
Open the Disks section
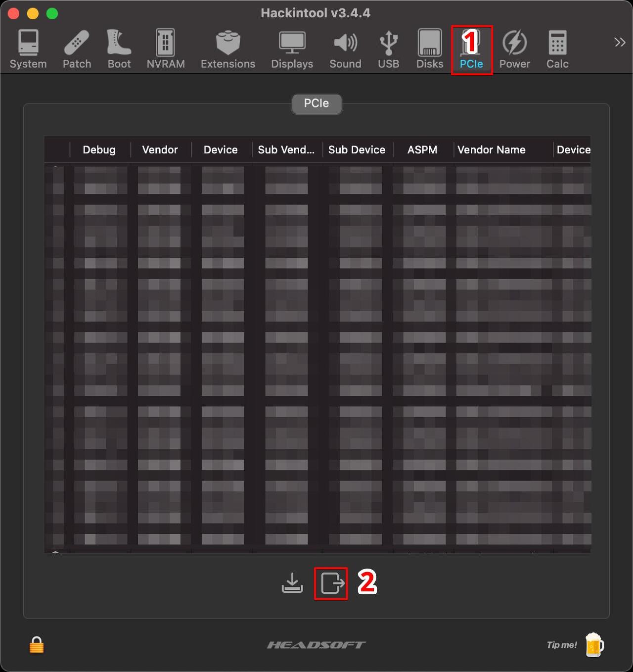[x=430, y=49]
